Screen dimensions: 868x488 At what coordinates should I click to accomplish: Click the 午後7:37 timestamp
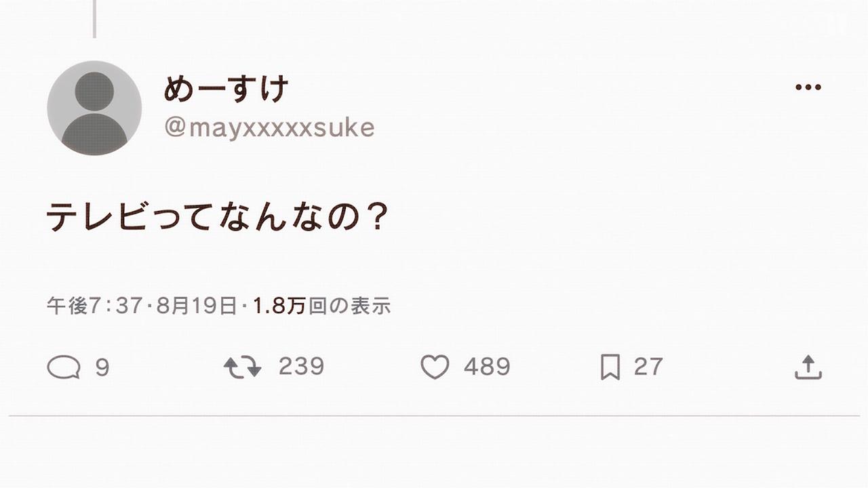[x=94, y=306]
